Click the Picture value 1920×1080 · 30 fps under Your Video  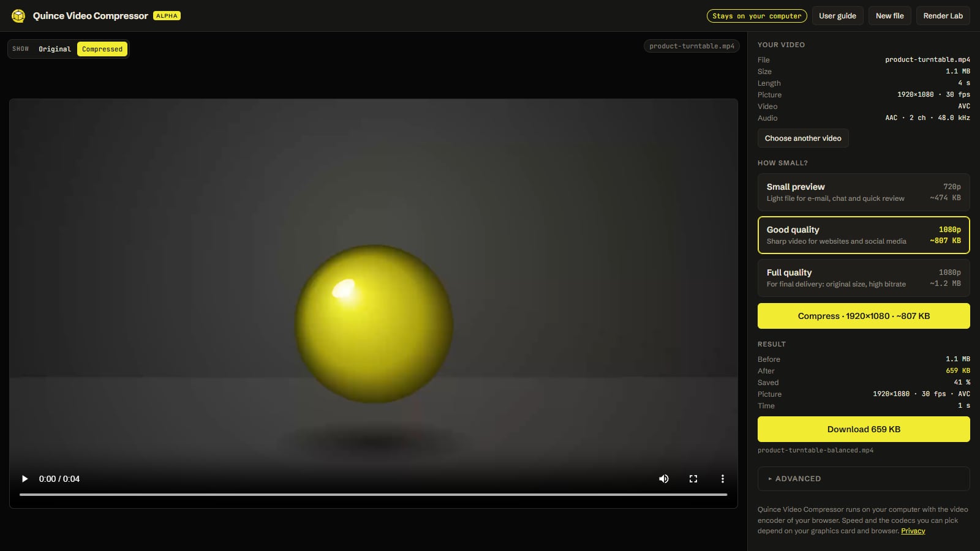tap(933, 95)
